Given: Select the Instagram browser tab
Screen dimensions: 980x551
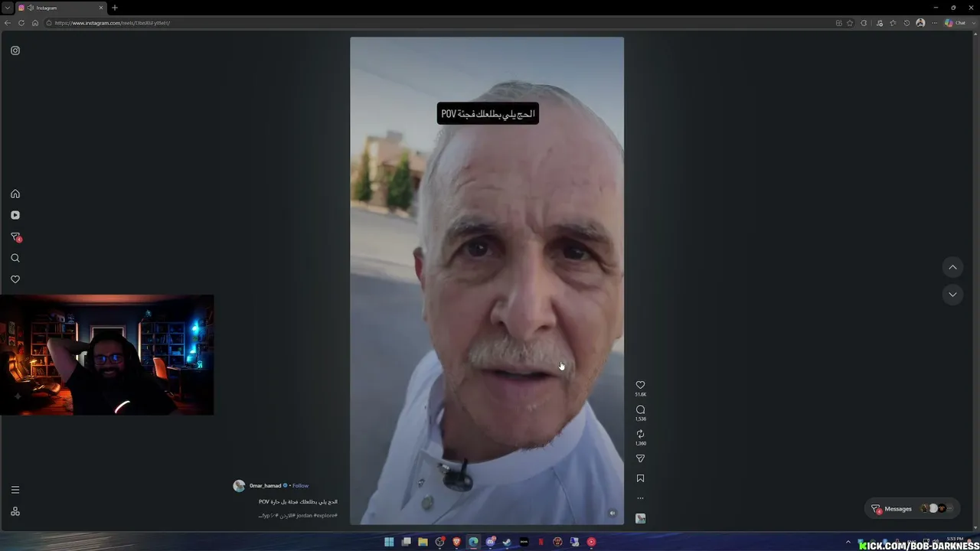Looking at the screenshot, I should tap(60, 8).
